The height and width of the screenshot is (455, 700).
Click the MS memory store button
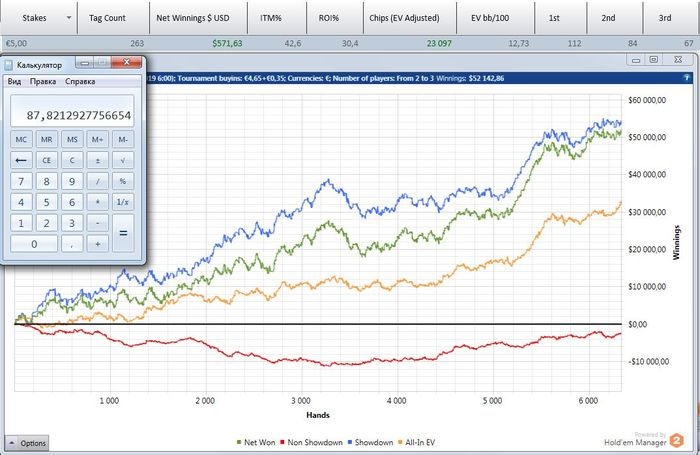pyautogui.click(x=72, y=139)
